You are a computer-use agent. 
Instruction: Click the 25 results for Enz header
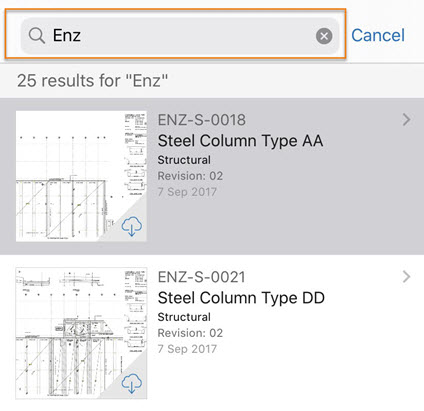(92, 81)
